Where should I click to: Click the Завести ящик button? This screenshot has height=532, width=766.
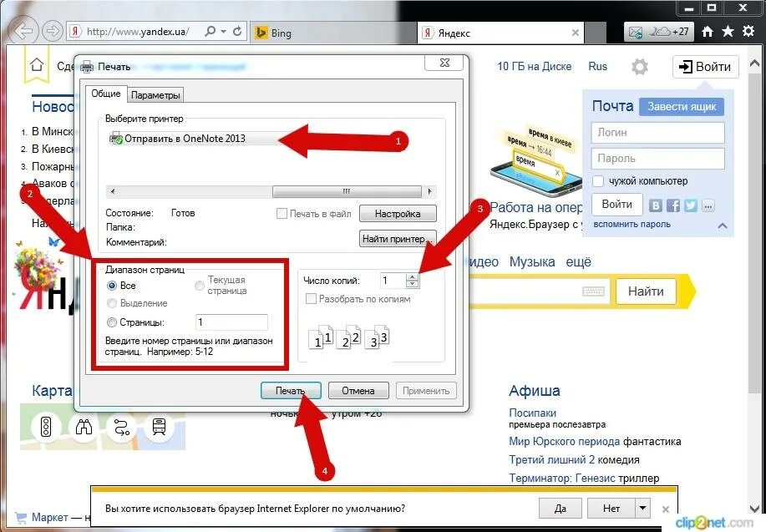pyautogui.click(x=682, y=107)
